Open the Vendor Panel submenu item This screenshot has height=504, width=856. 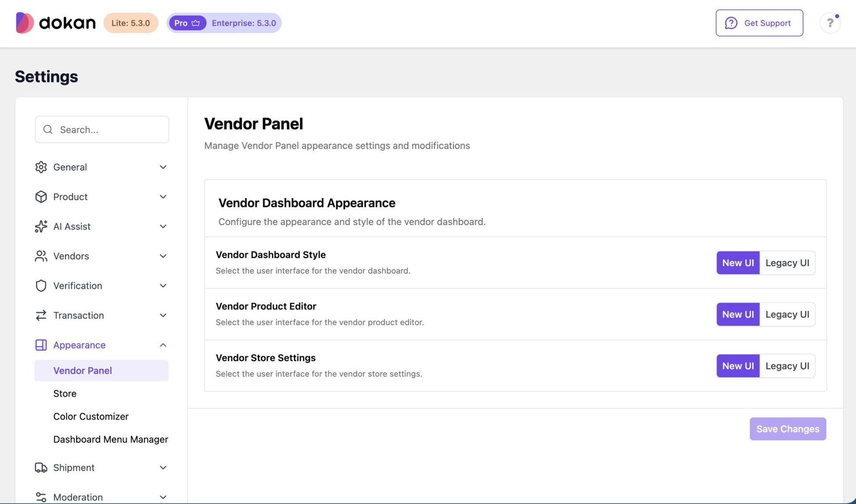(x=101, y=371)
